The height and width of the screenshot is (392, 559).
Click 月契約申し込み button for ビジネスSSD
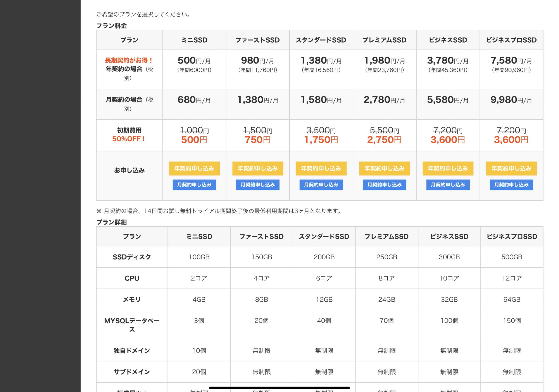click(x=448, y=185)
